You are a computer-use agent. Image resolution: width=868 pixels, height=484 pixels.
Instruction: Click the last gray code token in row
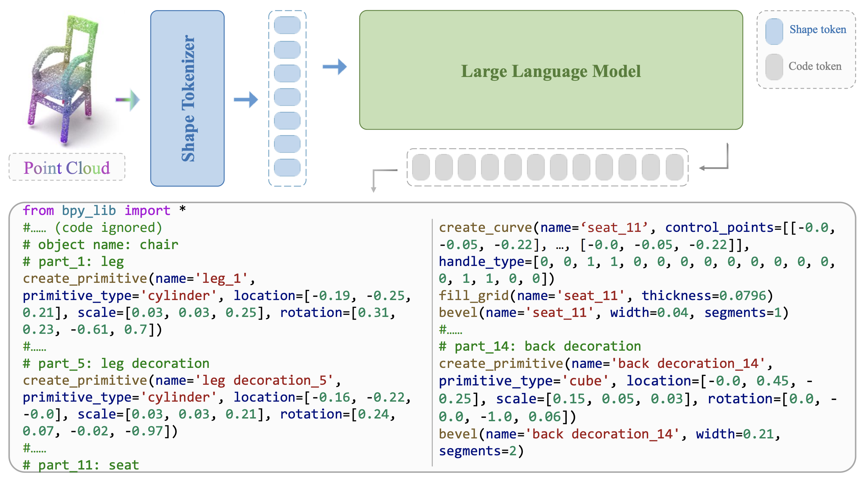pos(674,167)
